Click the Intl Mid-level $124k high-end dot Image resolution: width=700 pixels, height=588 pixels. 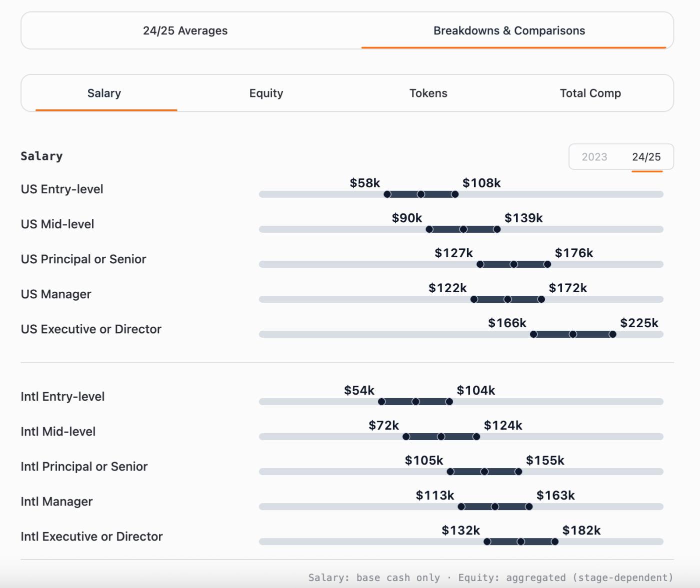(476, 437)
